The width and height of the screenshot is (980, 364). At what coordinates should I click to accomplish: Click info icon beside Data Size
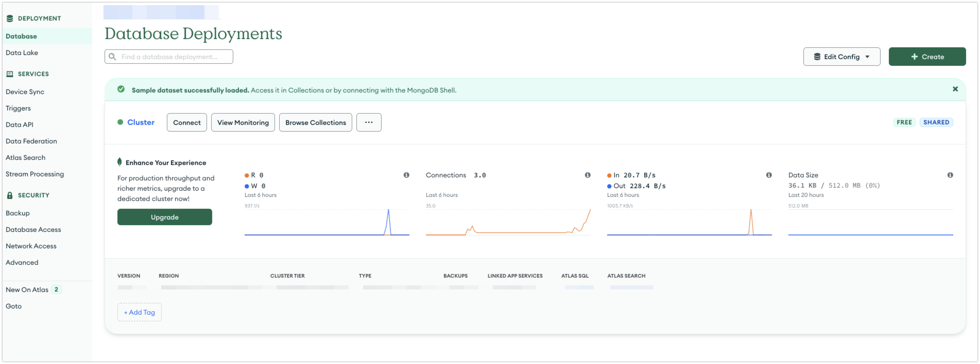pyautogui.click(x=950, y=175)
